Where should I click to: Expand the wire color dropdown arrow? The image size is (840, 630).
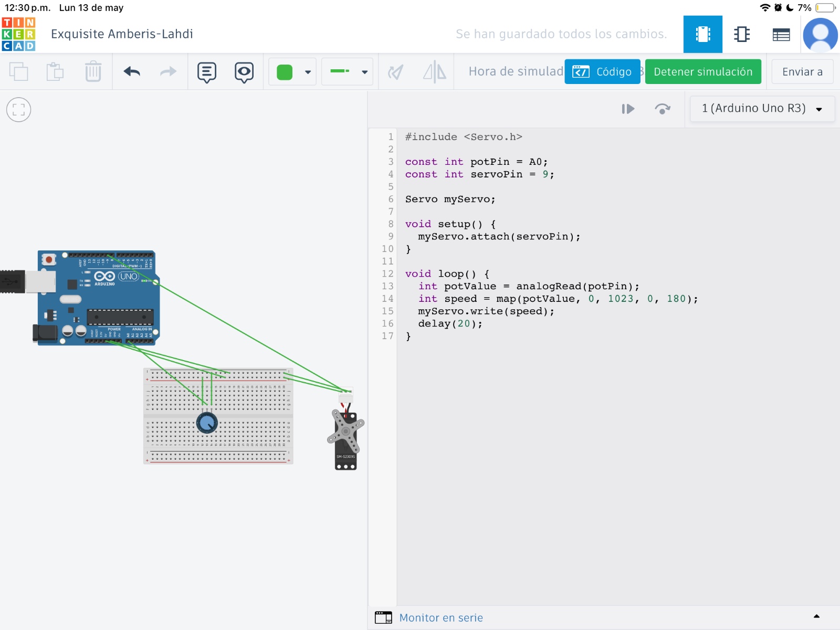(x=308, y=72)
